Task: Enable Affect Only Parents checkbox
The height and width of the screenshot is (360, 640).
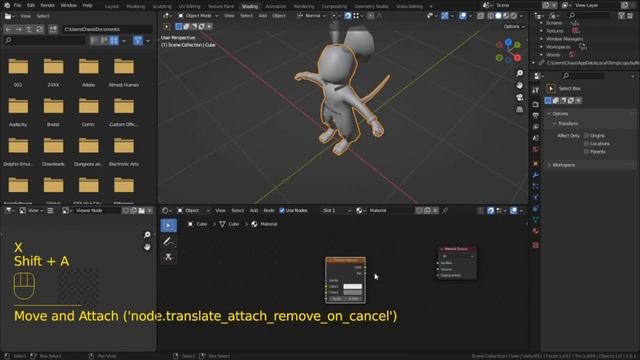Action: 587,151
